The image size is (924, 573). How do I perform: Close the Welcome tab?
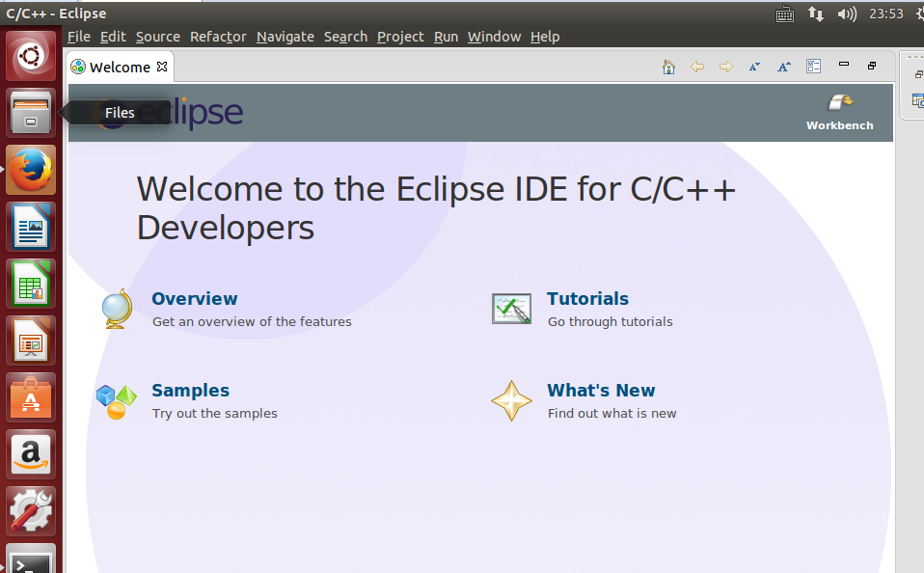click(162, 67)
